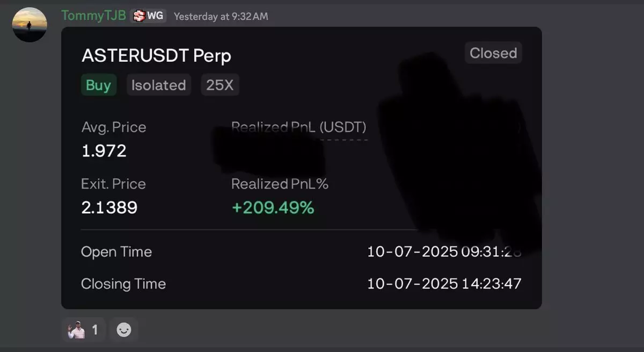The height and width of the screenshot is (352, 644).
Task: Click the exit price value 2.1389
Action: (109, 207)
